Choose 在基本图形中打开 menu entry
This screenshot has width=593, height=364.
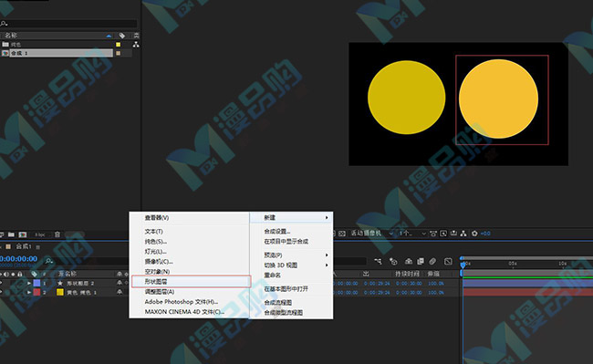coord(291,289)
